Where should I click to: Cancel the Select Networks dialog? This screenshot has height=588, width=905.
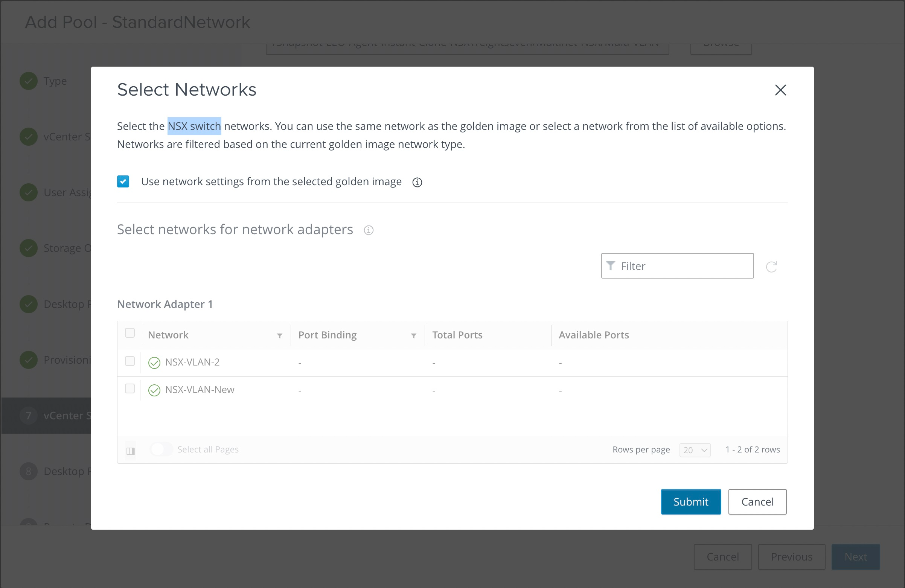tap(757, 501)
